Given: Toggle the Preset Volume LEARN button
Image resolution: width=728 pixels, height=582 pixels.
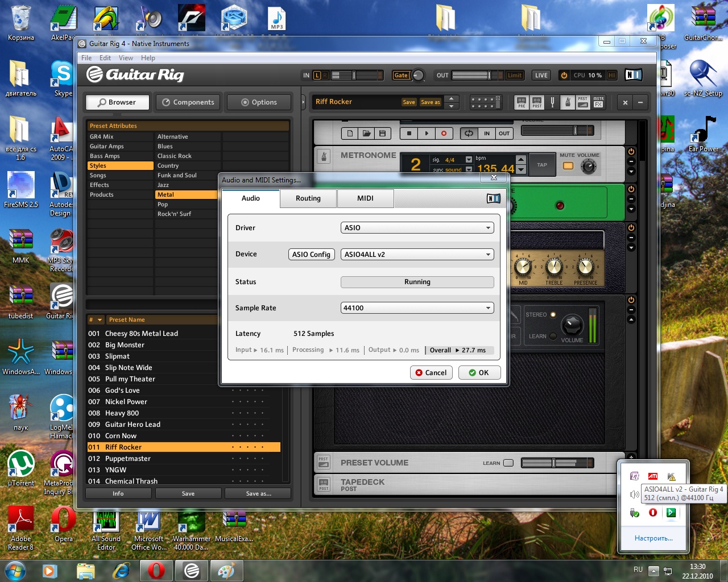Looking at the screenshot, I should click(x=508, y=463).
